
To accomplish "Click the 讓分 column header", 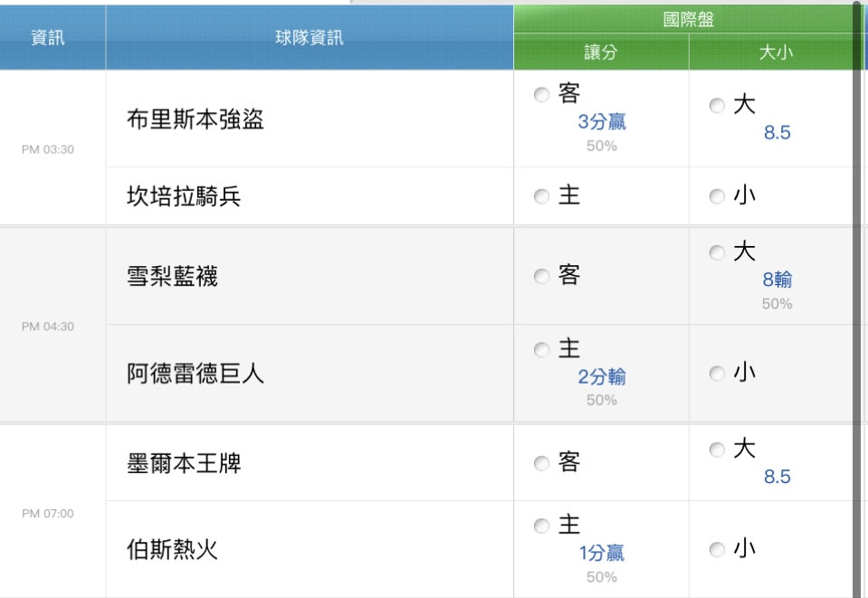I will coord(601,52).
